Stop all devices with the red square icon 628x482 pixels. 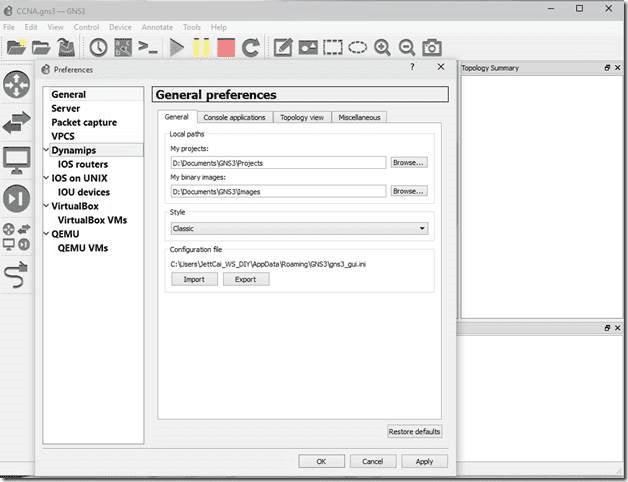coord(226,47)
